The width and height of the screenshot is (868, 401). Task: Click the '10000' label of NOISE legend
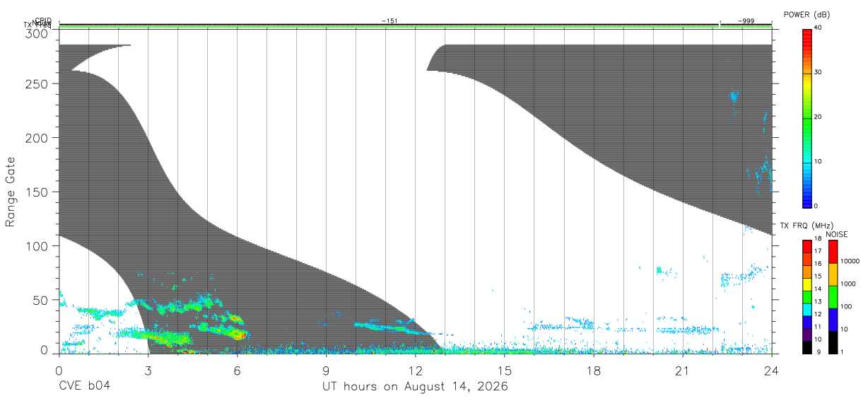850,261
